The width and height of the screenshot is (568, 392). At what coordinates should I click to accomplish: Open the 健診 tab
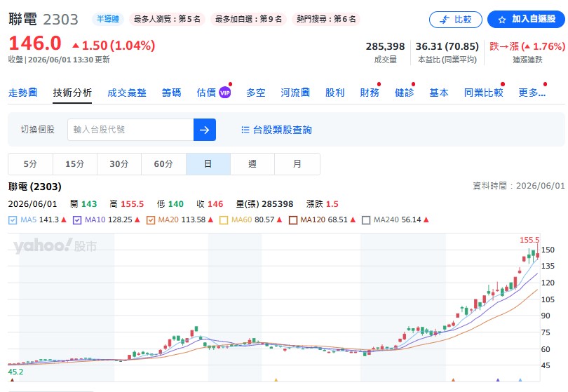(x=405, y=93)
